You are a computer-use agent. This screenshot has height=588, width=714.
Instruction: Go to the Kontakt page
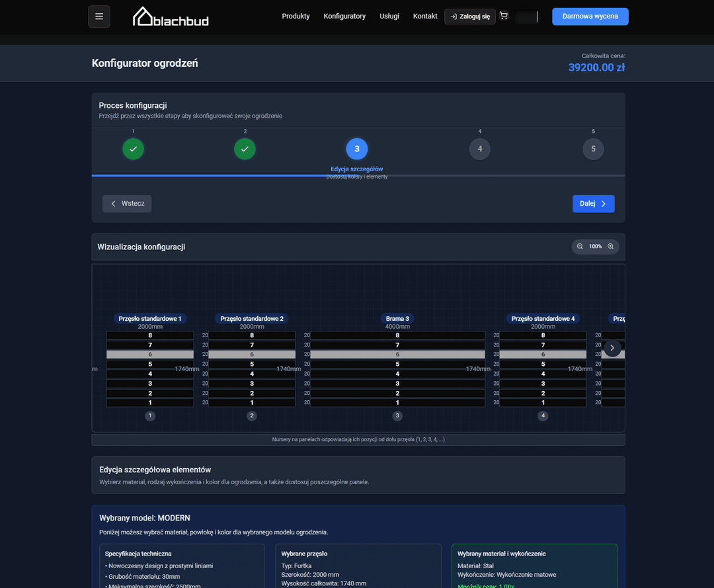click(425, 16)
